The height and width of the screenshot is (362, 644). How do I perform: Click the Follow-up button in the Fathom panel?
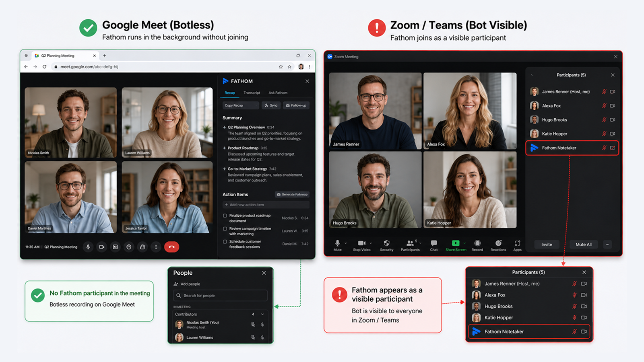[x=296, y=105]
